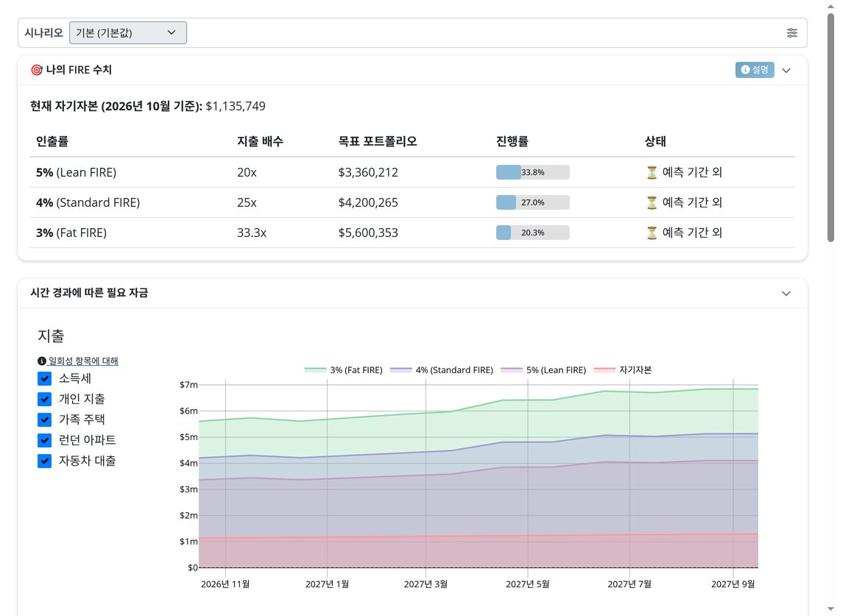Click the 설명 button

coord(755,70)
